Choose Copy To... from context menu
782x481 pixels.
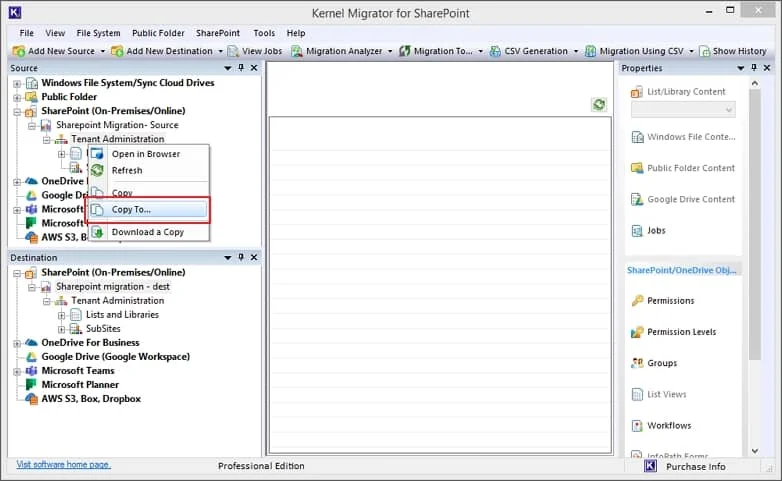coord(149,210)
